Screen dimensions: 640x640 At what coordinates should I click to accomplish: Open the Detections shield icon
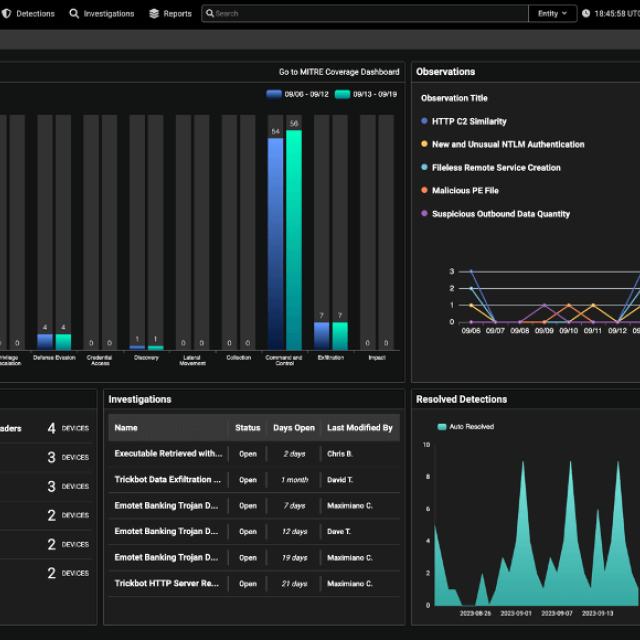[x=6, y=13]
